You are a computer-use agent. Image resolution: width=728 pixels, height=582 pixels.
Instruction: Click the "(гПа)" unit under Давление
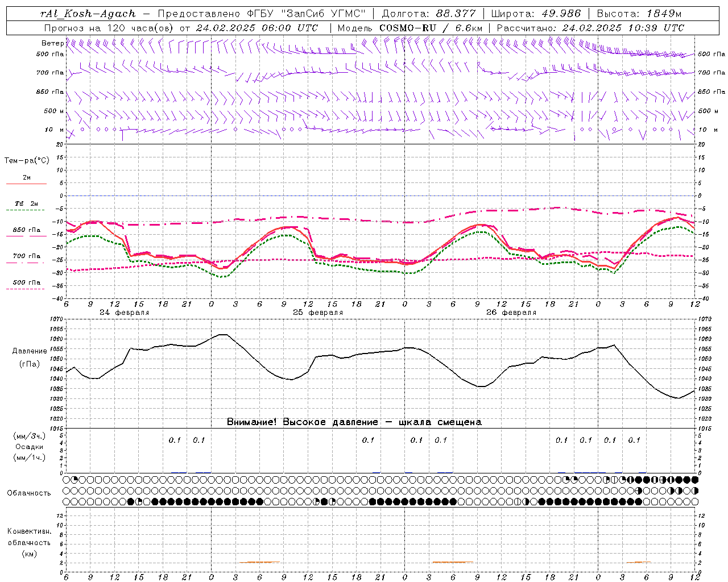(30, 364)
